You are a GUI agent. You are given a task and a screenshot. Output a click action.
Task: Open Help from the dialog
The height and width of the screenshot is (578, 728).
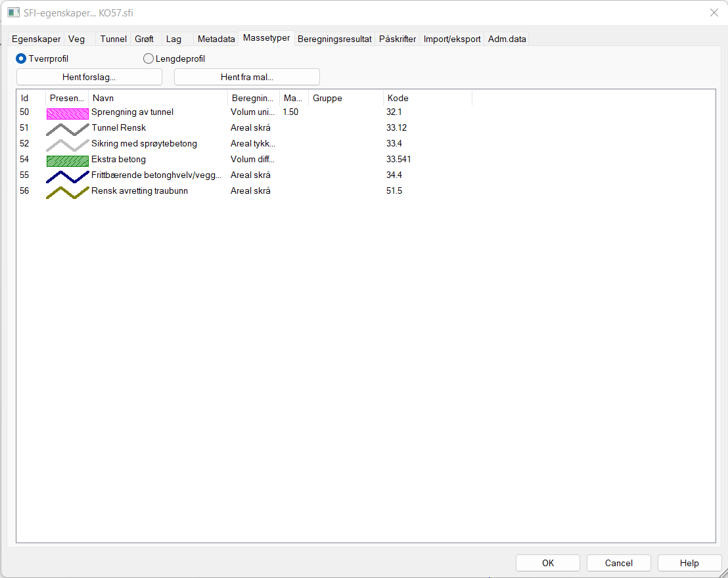click(689, 563)
